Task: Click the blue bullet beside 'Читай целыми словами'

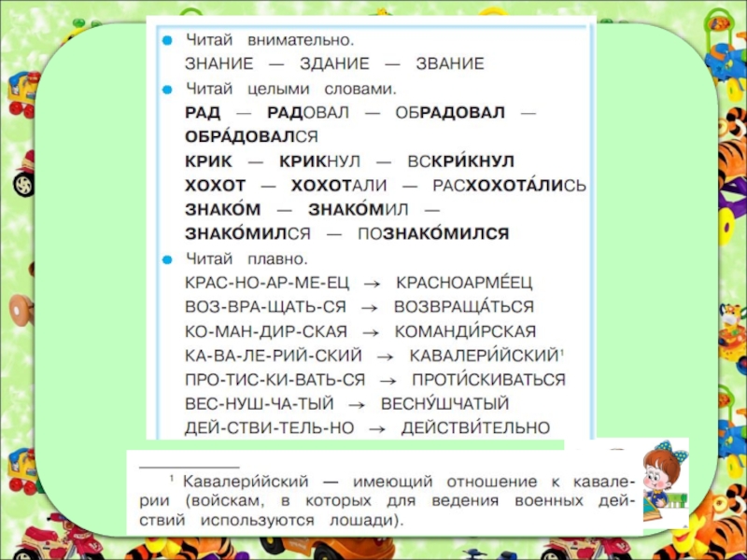Action: pos(167,90)
